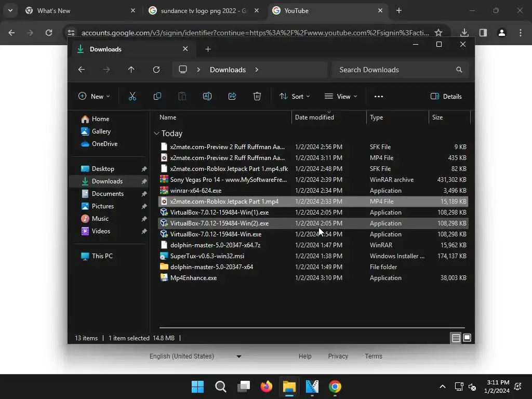Open the Sort dropdown
This screenshot has height=399, width=532.
[x=295, y=96]
